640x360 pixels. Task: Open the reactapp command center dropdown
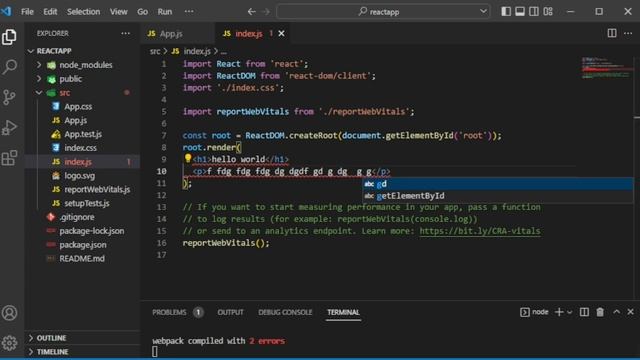click(x=483, y=11)
